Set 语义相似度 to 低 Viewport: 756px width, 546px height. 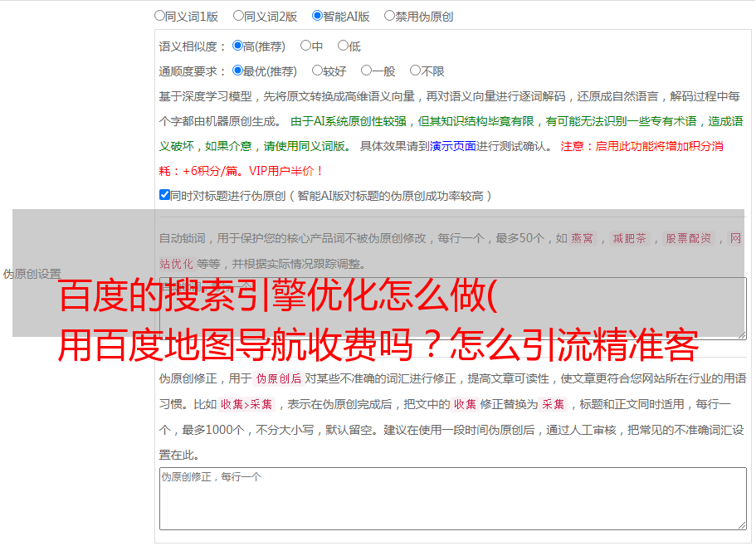pos(343,46)
